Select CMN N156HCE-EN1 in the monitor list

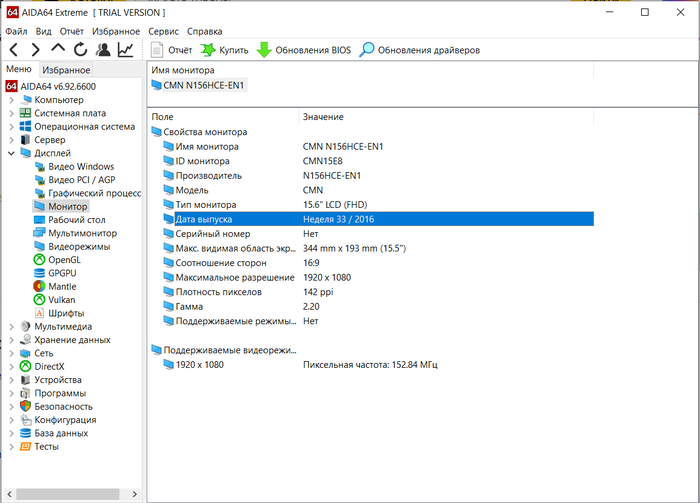coord(199,85)
